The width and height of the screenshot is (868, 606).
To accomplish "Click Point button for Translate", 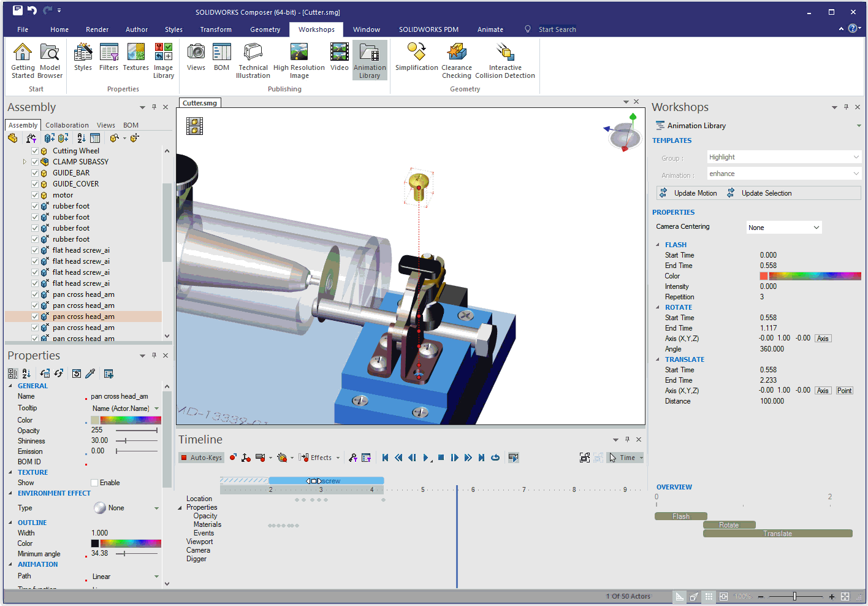I will 844,391.
